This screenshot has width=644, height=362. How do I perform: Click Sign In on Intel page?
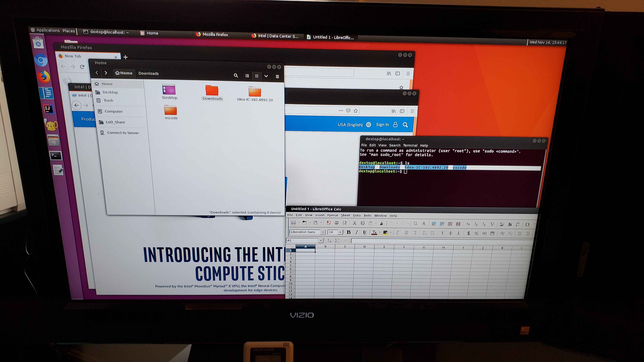(382, 124)
